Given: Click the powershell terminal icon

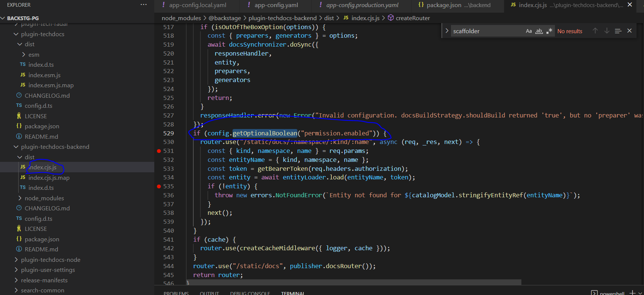Looking at the screenshot, I should tap(594, 293).
